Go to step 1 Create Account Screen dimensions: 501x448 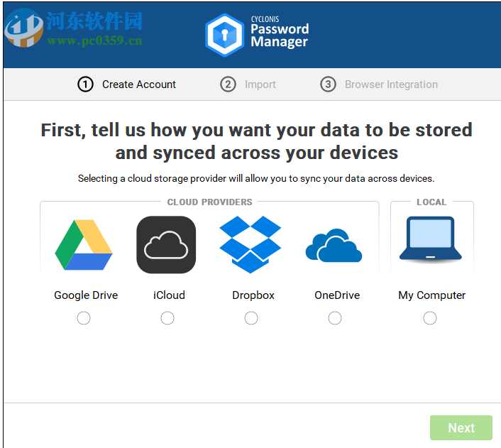coord(126,84)
